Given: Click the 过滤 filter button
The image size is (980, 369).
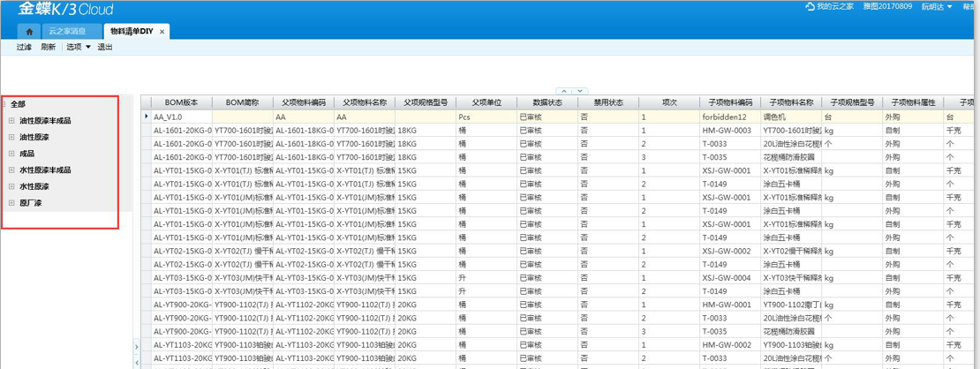Looking at the screenshot, I should 24,48.
